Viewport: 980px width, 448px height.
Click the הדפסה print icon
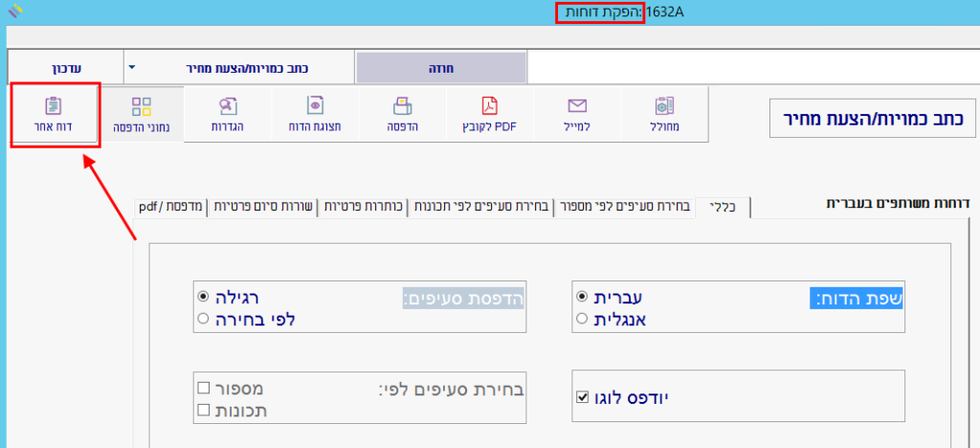402,114
